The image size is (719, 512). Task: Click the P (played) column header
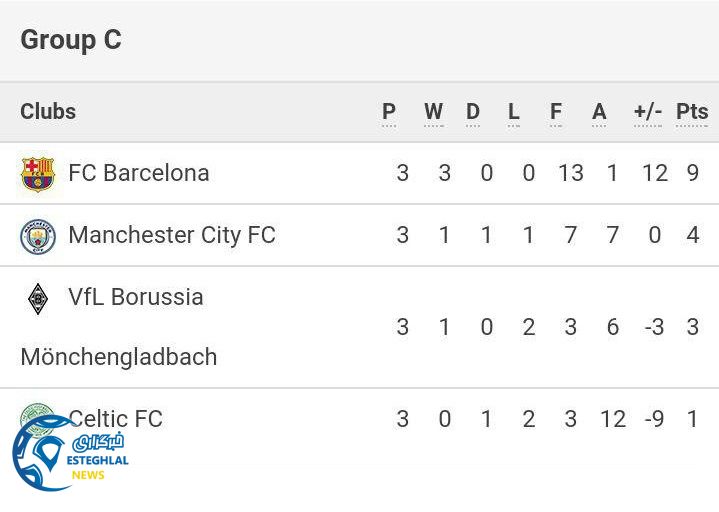coord(389,112)
